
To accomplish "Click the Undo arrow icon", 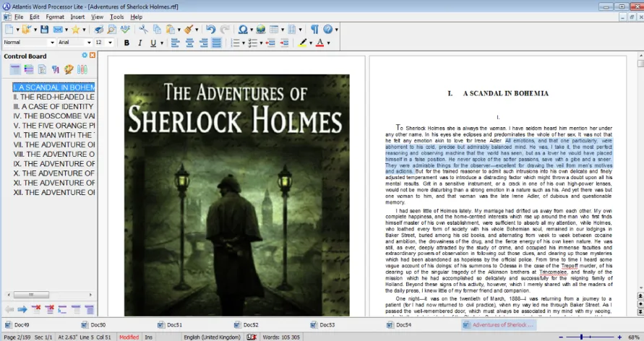I will (211, 29).
